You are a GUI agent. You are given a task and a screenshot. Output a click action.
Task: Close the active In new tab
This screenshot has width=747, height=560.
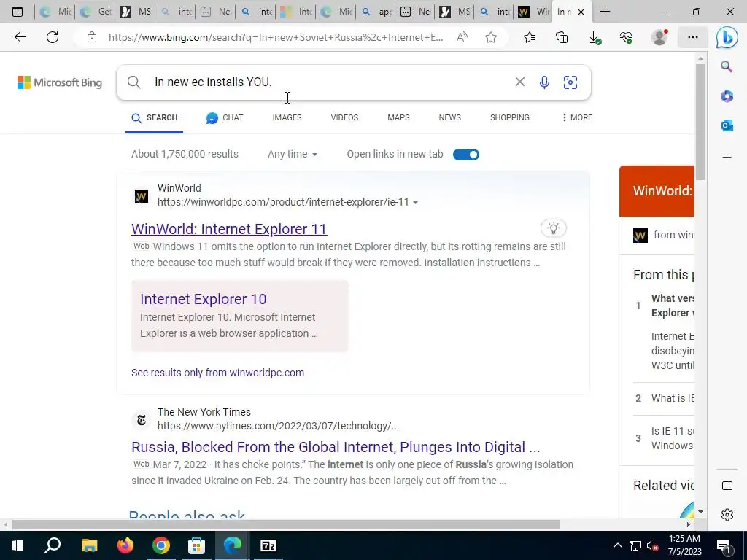coord(581,12)
